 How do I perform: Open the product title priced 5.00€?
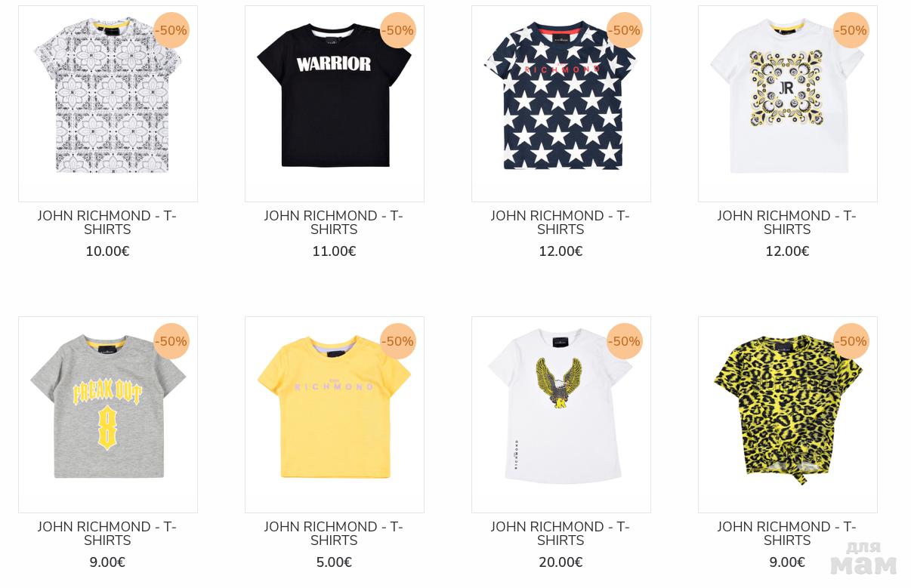point(334,534)
